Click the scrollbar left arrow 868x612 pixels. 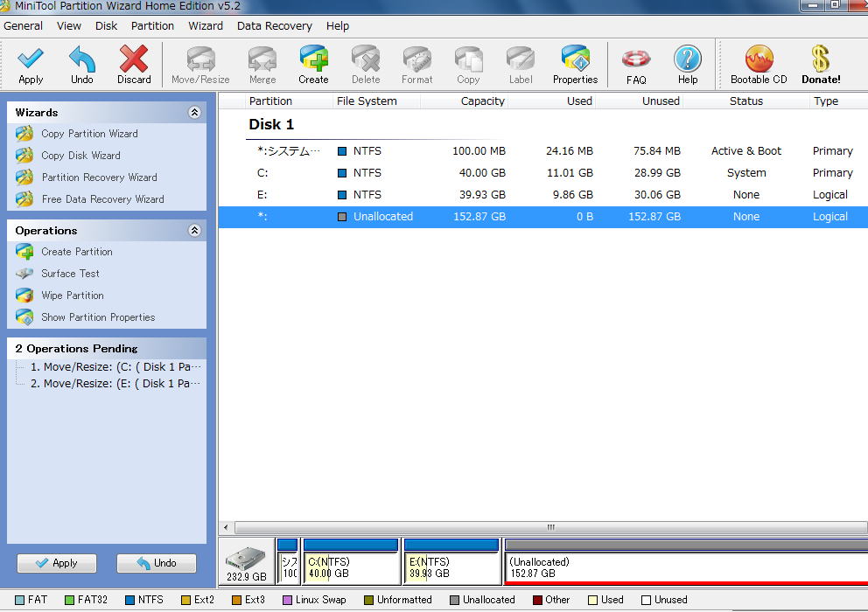point(226,527)
